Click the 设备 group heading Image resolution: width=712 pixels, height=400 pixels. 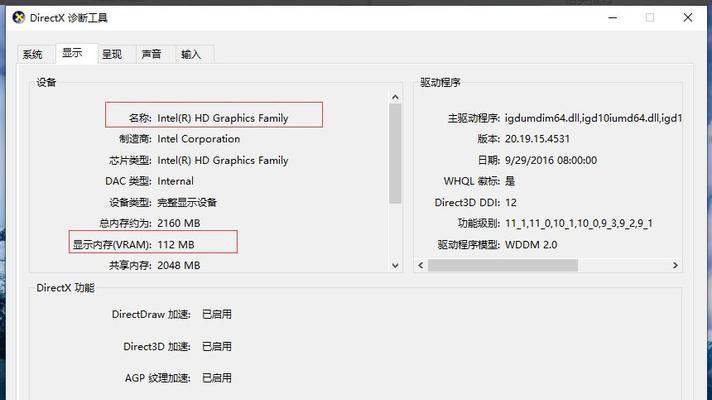[46, 83]
